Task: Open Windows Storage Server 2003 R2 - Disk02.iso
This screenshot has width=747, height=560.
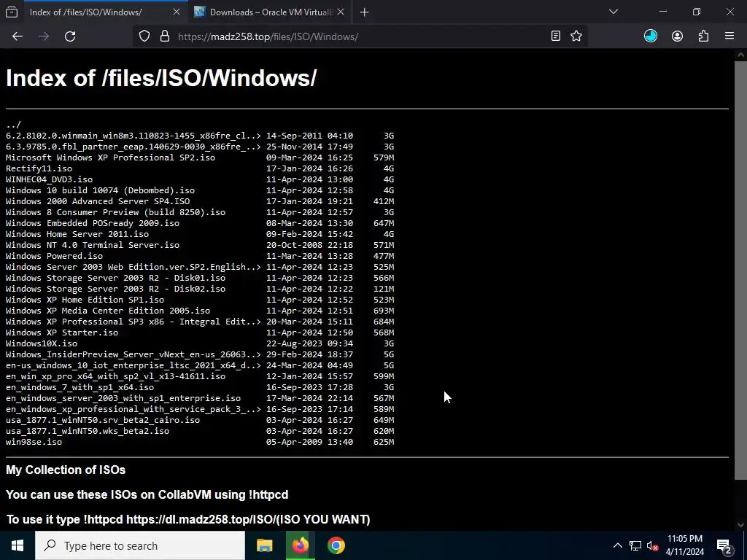Action: 116,289
